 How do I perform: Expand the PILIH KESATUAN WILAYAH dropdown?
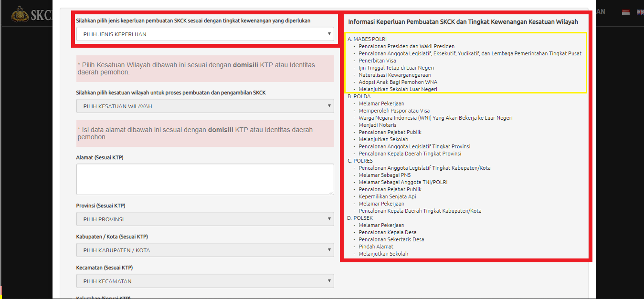click(205, 106)
